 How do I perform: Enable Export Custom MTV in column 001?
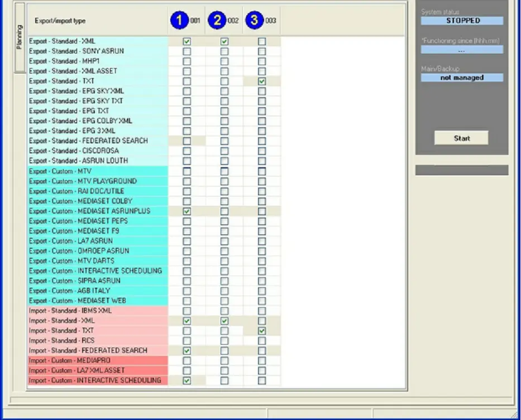187,171
